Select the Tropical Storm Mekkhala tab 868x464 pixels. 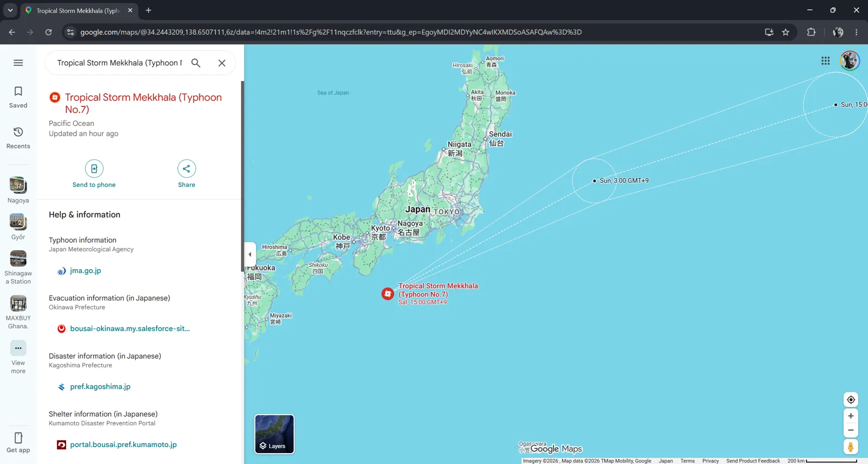pyautogui.click(x=79, y=11)
